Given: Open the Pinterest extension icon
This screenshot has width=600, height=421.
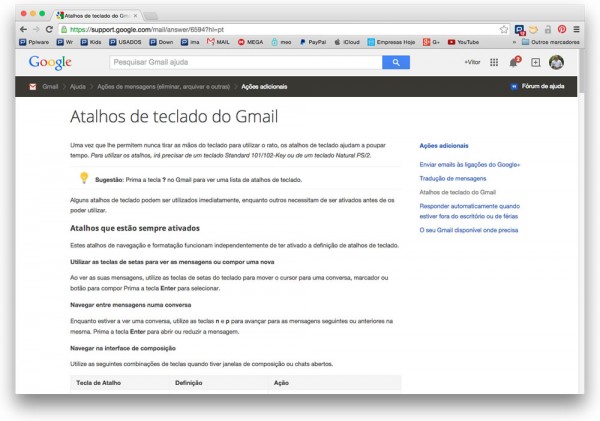Looking at the screenshot, I should pyautogui.click(x=562, y=29).
